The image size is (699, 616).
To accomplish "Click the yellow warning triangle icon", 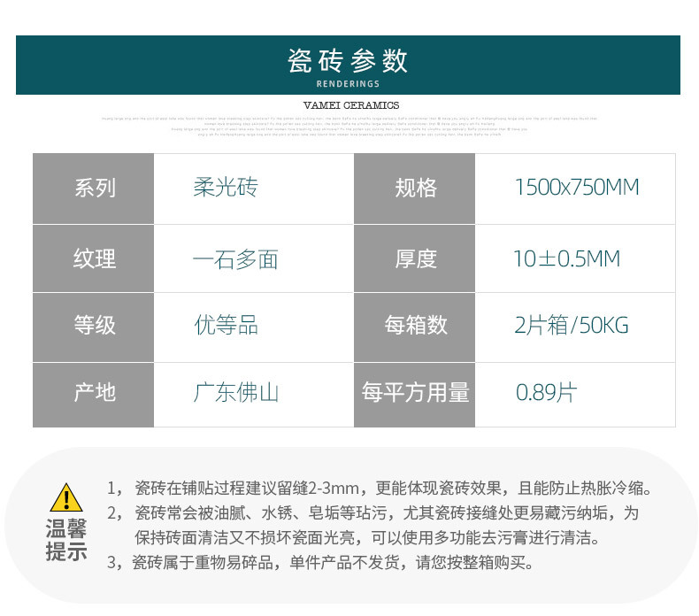I will [66, 497].
